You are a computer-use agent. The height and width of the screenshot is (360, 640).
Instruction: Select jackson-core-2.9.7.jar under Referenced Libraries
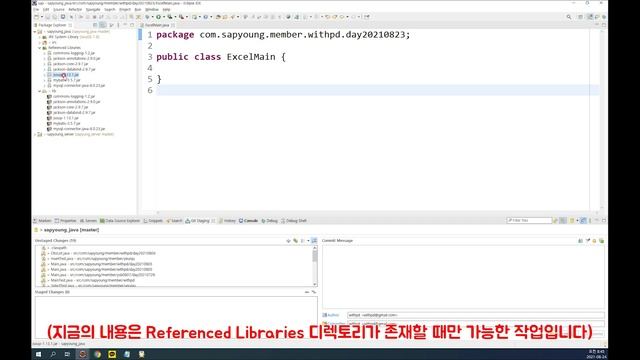click(x=70, y=64)
